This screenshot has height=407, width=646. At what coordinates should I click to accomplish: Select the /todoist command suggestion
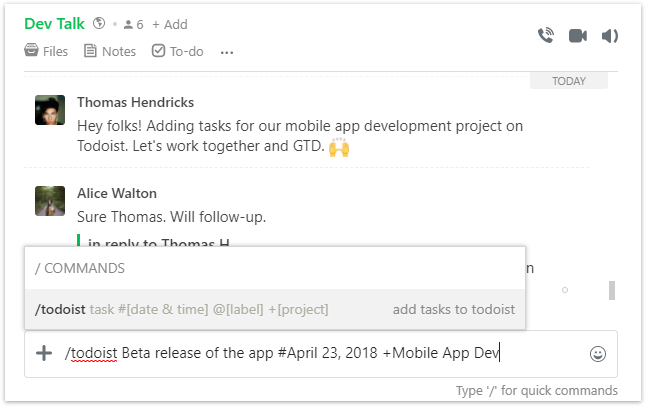point(275,309)
